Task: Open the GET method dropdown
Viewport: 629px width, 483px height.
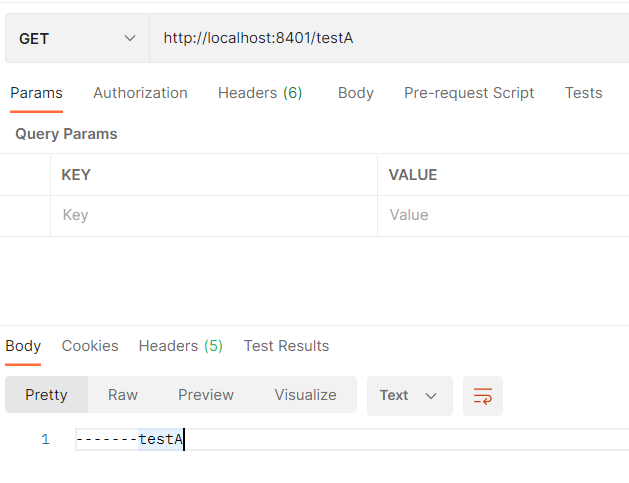Action: (77, 39)
